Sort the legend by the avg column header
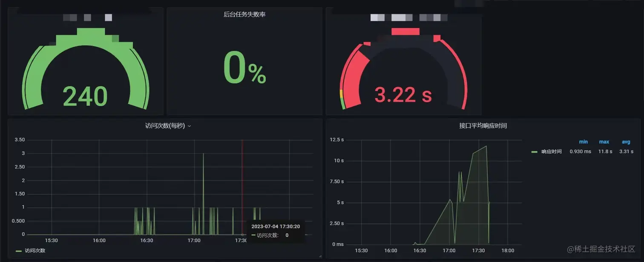This screenshot has width=644, height=262. [x=626, y=142]
